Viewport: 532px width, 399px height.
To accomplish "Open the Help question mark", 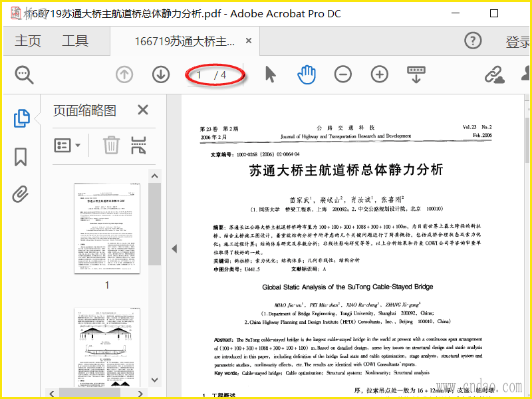I will tap(473, 41).
